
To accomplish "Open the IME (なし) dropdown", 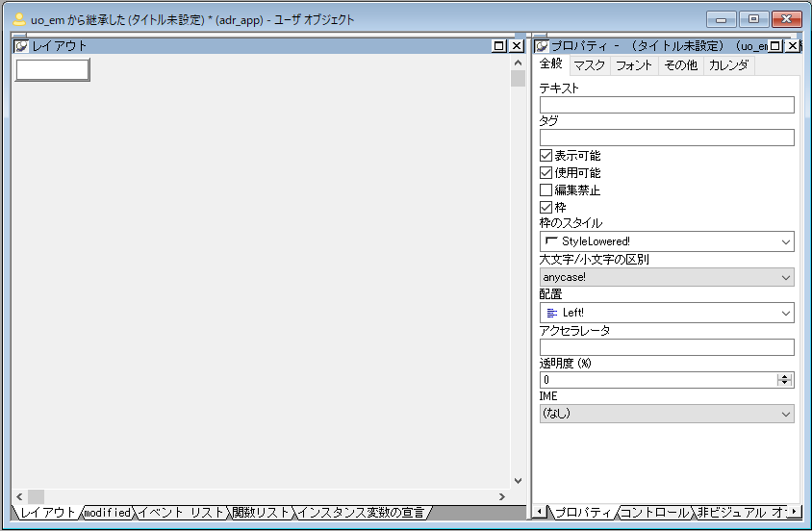I will pyautogui.click(x=667, y=414).
